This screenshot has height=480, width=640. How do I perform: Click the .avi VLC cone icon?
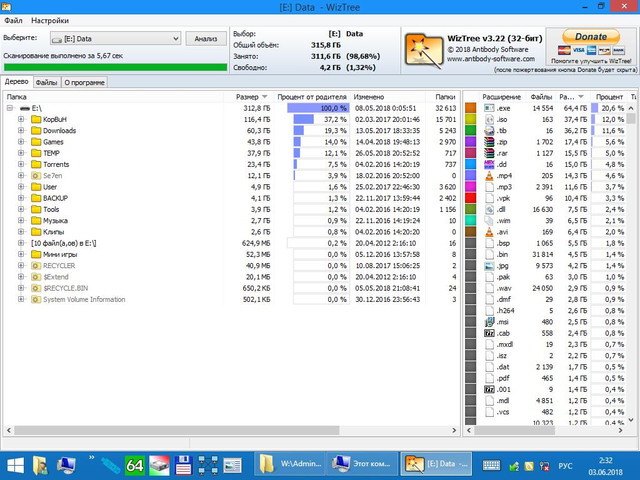(x=489, y=232)
